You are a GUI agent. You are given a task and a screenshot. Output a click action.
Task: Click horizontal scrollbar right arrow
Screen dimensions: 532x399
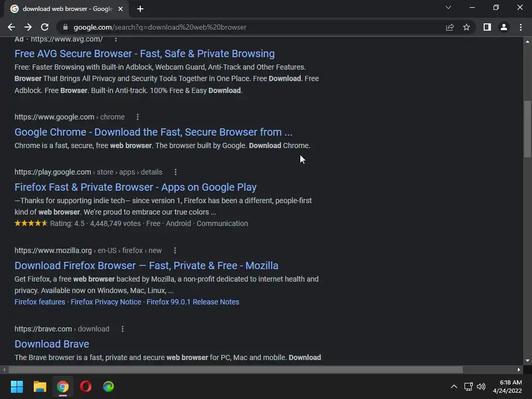[x=519, y=369]
